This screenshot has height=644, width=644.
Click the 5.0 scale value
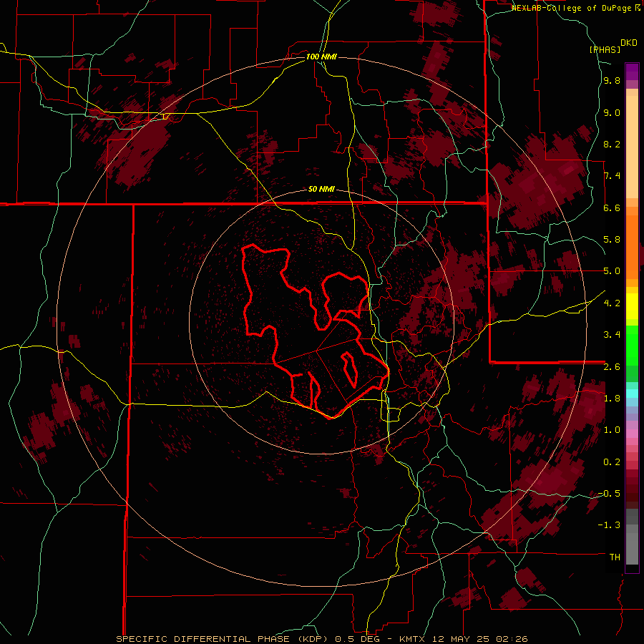pyautogui.click(x=612, y=271)
